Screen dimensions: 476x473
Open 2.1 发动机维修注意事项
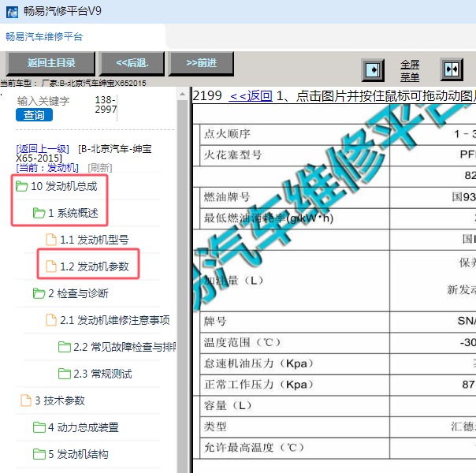click(x=115, y=320)
